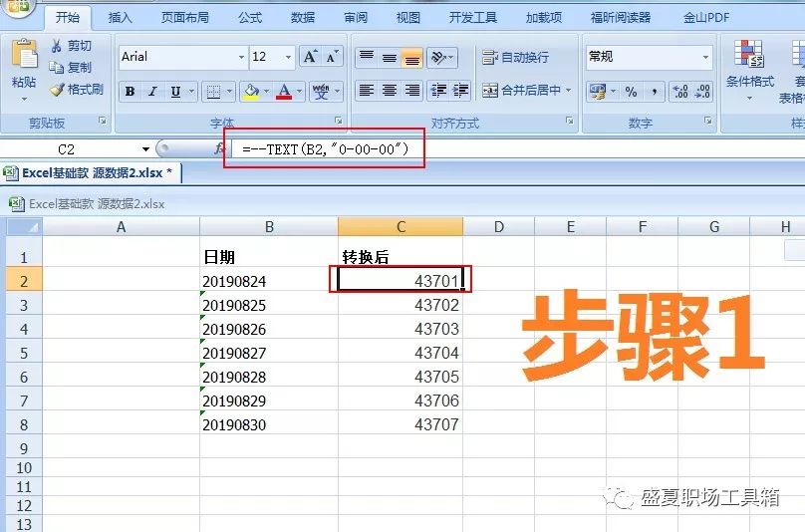Viewport: 805px width, 532px height.
Task: Open Clipboard group dialog launcher
Action: [x=103, y=121]
